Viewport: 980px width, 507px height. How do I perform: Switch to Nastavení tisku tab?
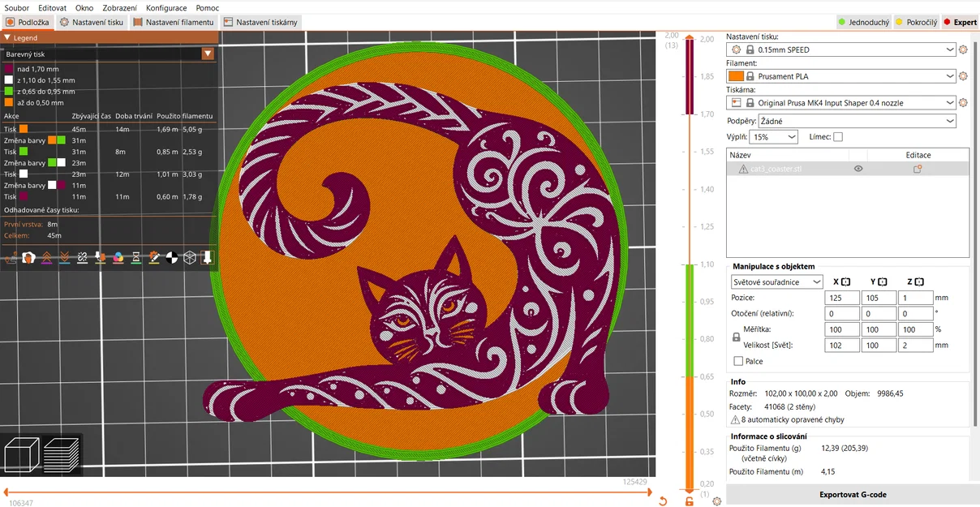[92, 22]
